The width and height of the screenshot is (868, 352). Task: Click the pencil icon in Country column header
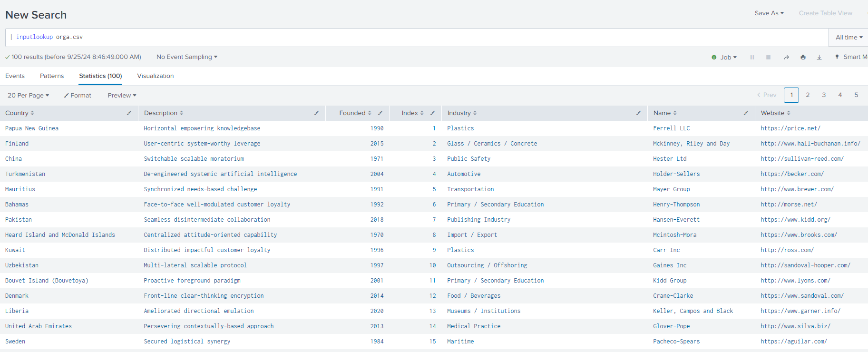click(x=129, y=113)
